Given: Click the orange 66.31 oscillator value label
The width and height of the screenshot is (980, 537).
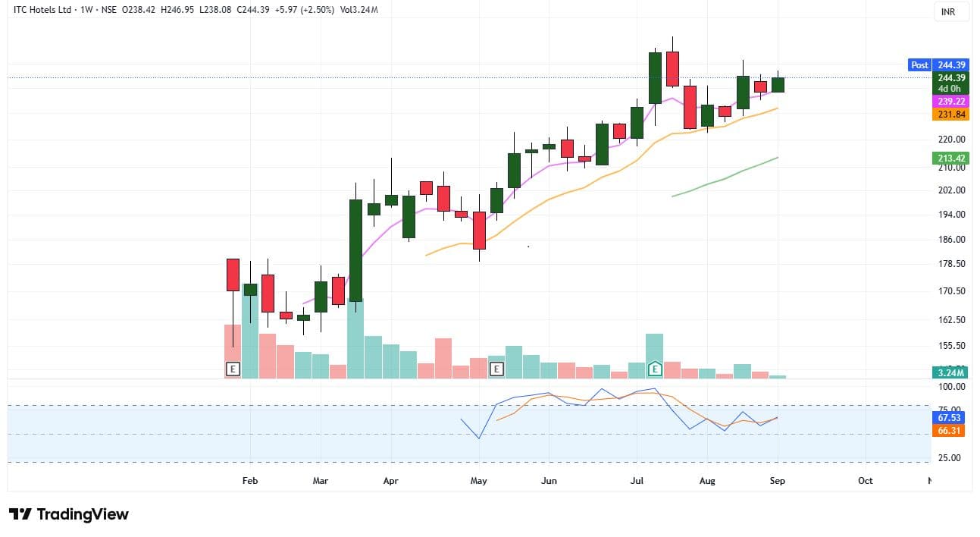Looking at the screenshot, I should tap(950, 430).
